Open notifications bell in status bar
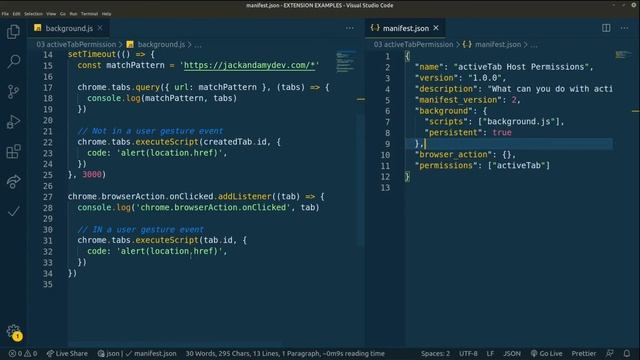 point(627,353)
